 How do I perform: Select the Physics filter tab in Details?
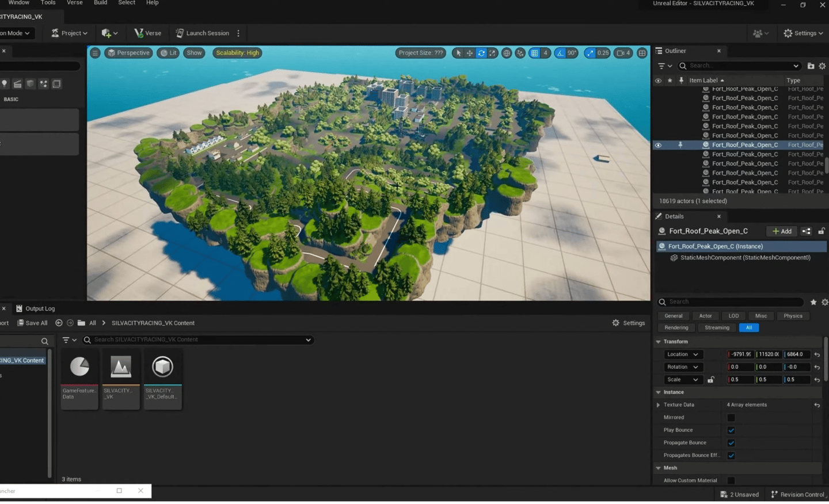coord(793,316)
